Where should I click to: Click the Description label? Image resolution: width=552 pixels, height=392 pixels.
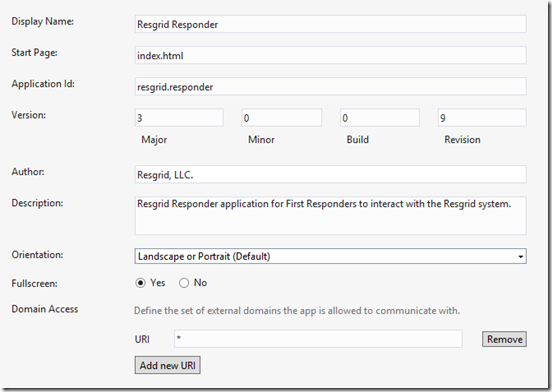(x=37, y=203)
